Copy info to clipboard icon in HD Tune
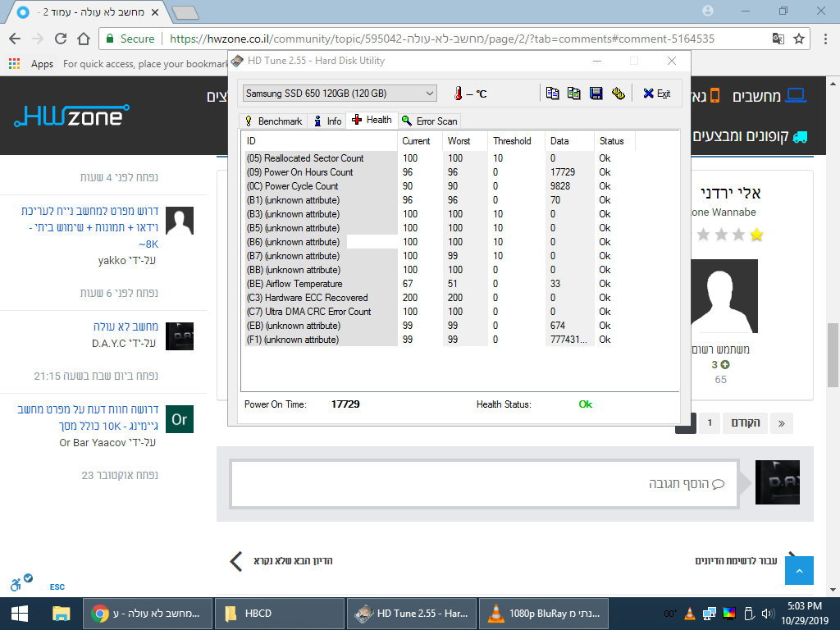The width and height of the screenshot is (840, 630). (x=552, y=94)
